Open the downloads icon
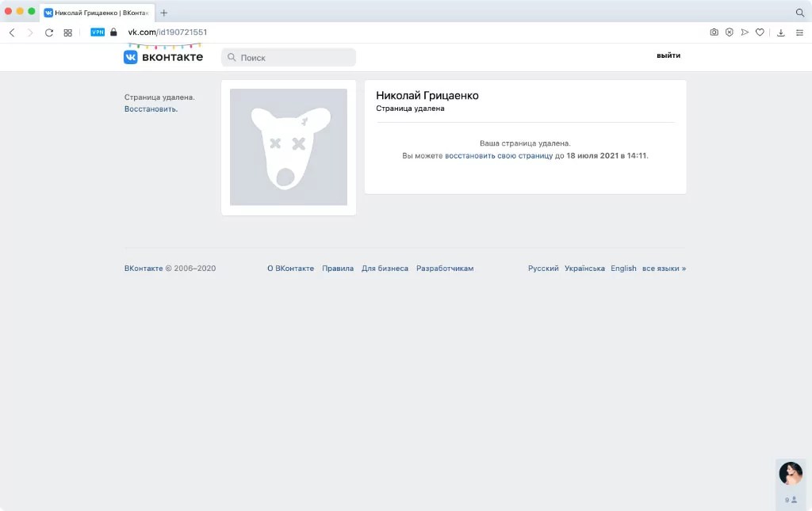This screenshot has width=812, height=511. click(781, 32)
